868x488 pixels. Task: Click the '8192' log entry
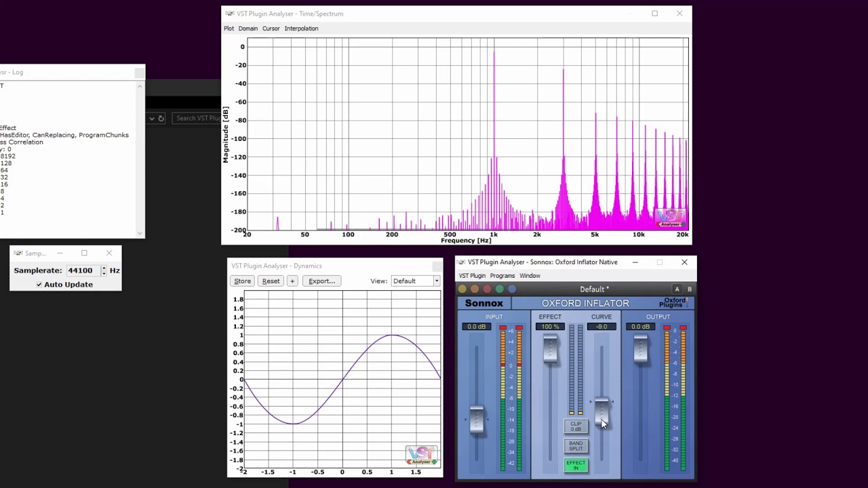7,157
